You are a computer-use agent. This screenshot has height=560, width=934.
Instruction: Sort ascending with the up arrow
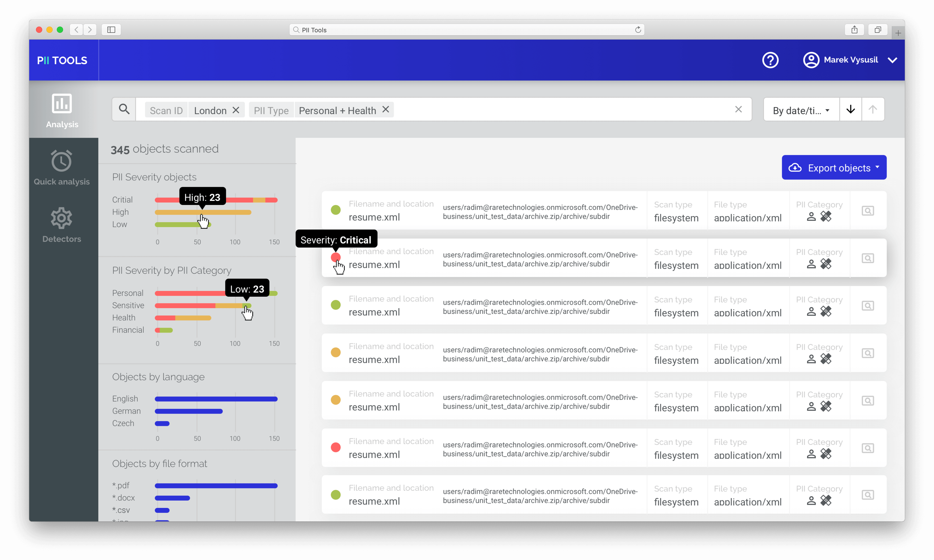[x=872, y=109]
